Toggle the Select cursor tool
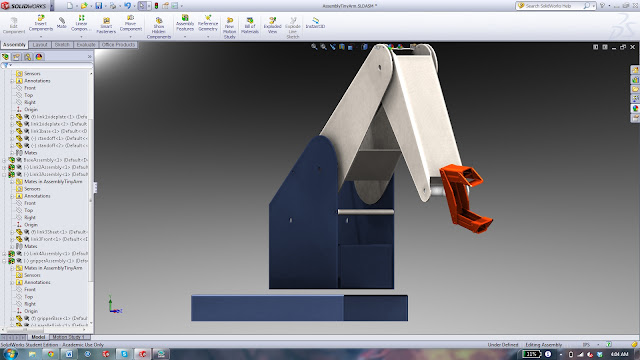The image size is (640, 360). (x=142, y=6)
